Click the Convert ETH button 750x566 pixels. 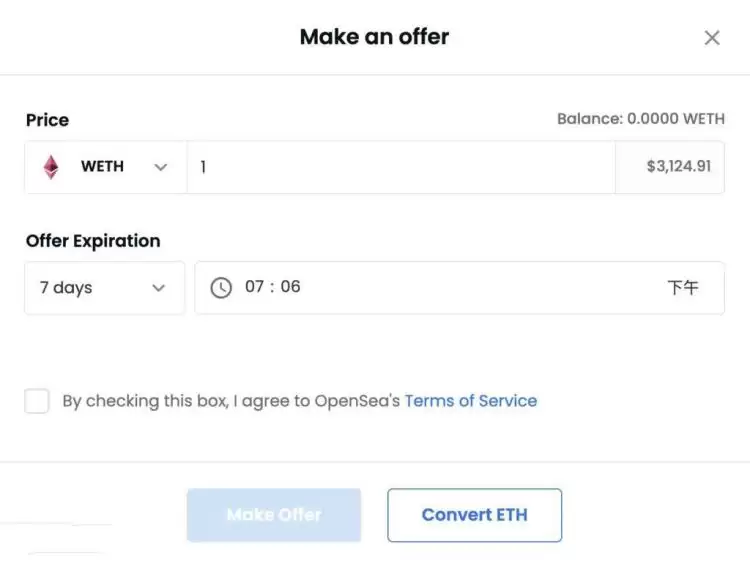[474, 515]
